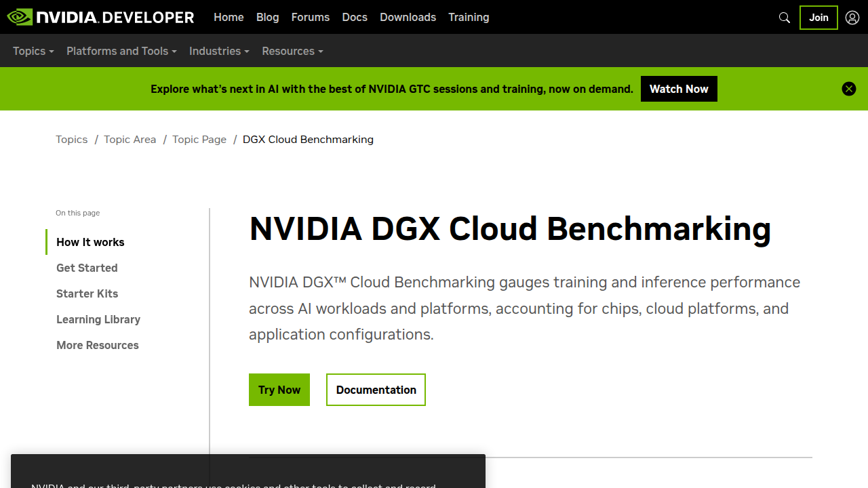Go to Topics breadcrumb link
The height and width of the screenshot is (488, 868).
pyautogui.click(x=72, y=139)
